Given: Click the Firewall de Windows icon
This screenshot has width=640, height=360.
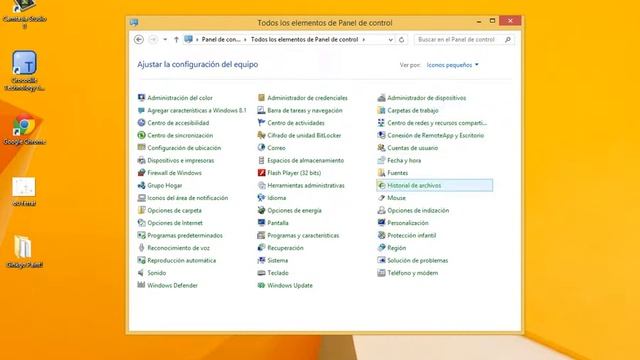Looking at the screenshot, I should point(141,173).
